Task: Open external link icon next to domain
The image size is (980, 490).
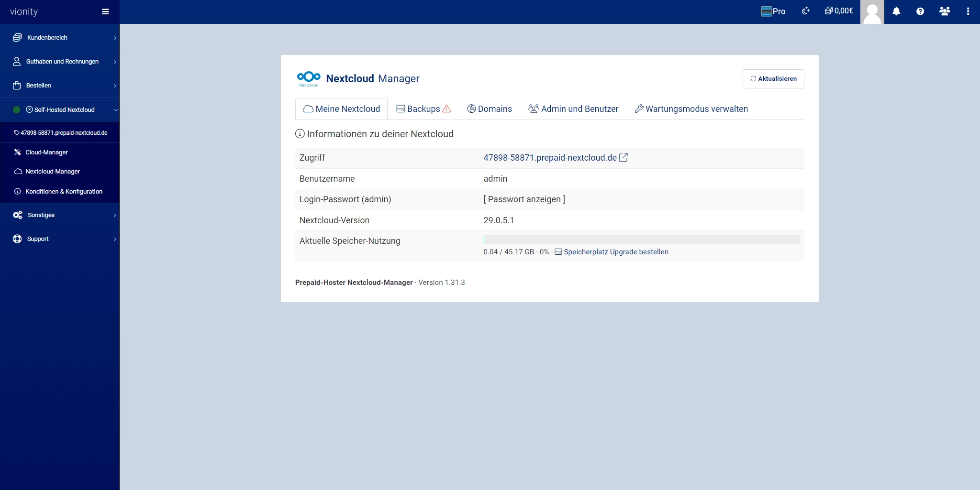Action: click(624, 157)
